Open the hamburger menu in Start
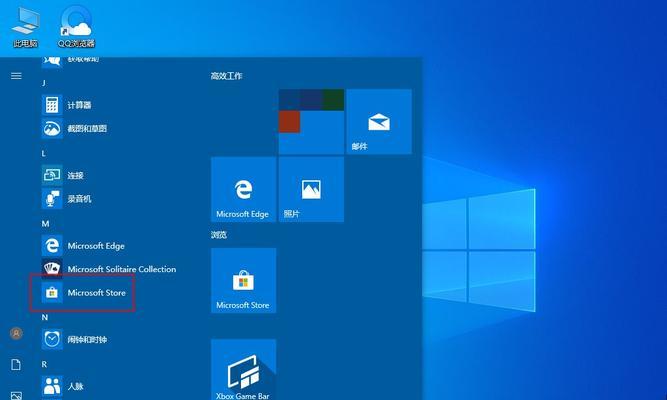The image size is (667, 400). pyautogui.click(x=16, y=76)
